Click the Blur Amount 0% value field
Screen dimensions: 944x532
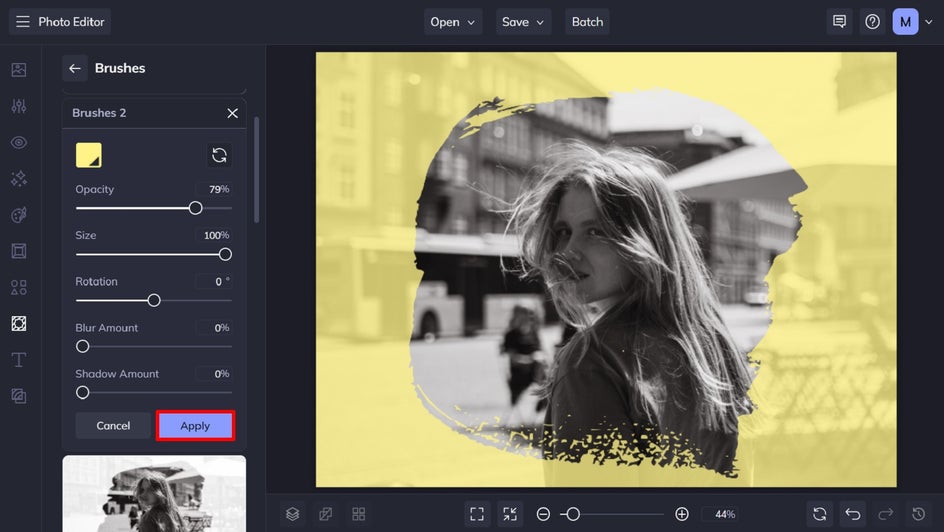pyautogui.click(x=214, y=328)
